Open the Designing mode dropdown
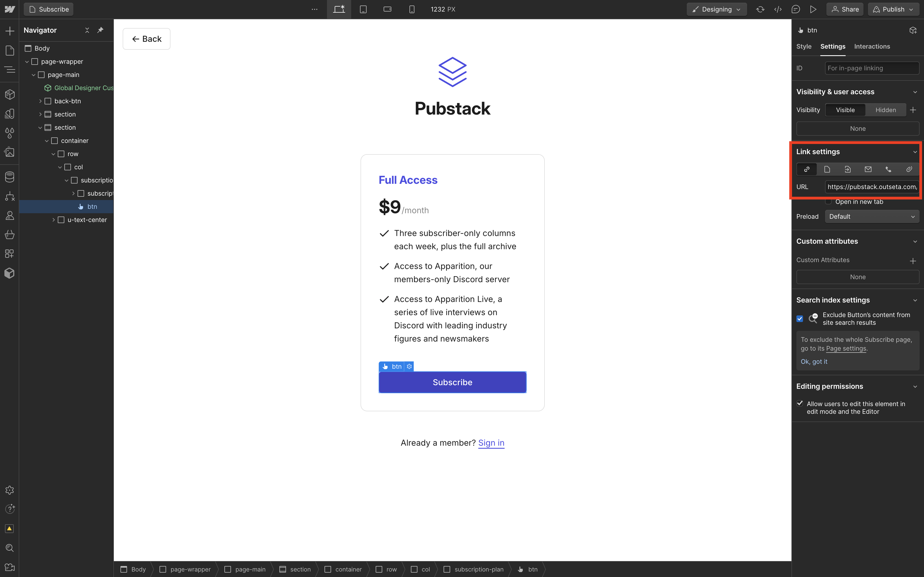924x577 pixels. [x=716, y=9]
